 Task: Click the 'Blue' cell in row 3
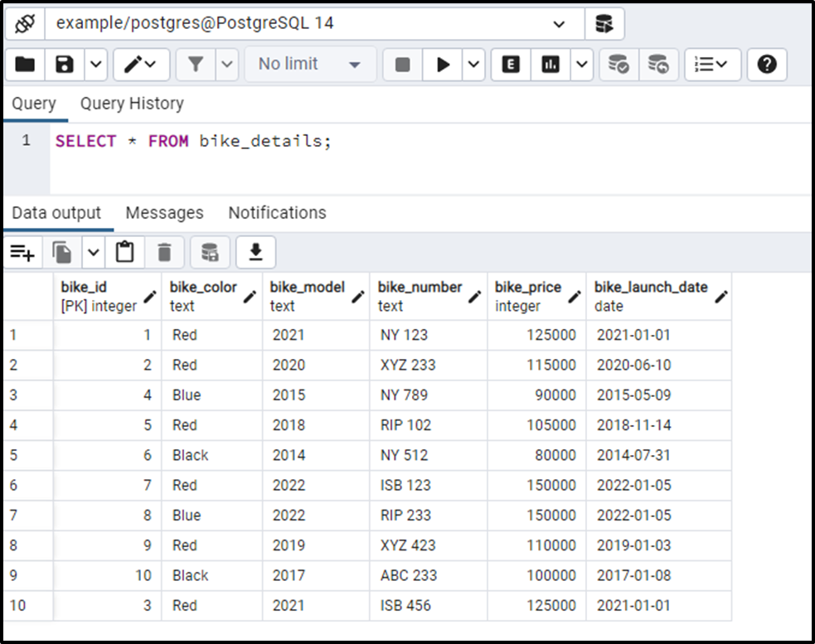pyautogui.click(x=212, y=395)
